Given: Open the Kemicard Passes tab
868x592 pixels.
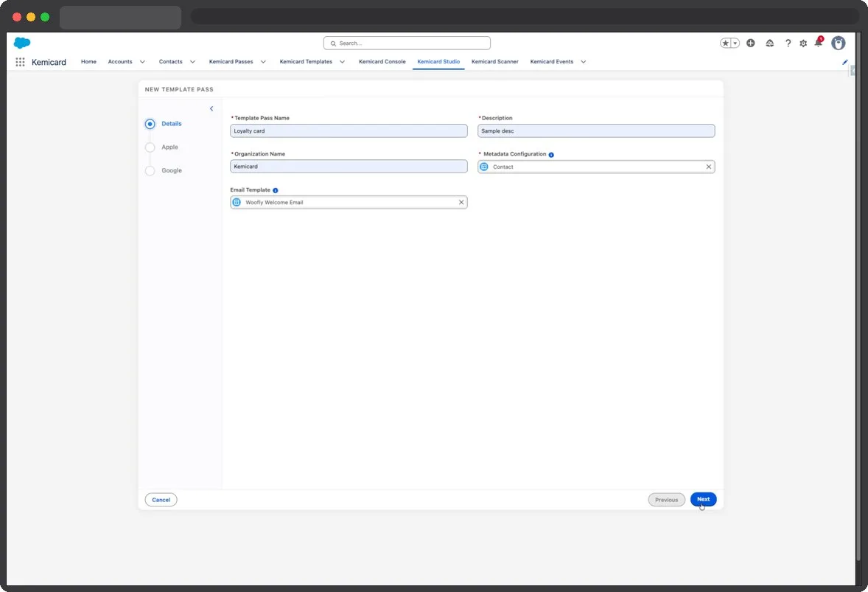Looking at the screenshot, I should click(x=231, y=61).
